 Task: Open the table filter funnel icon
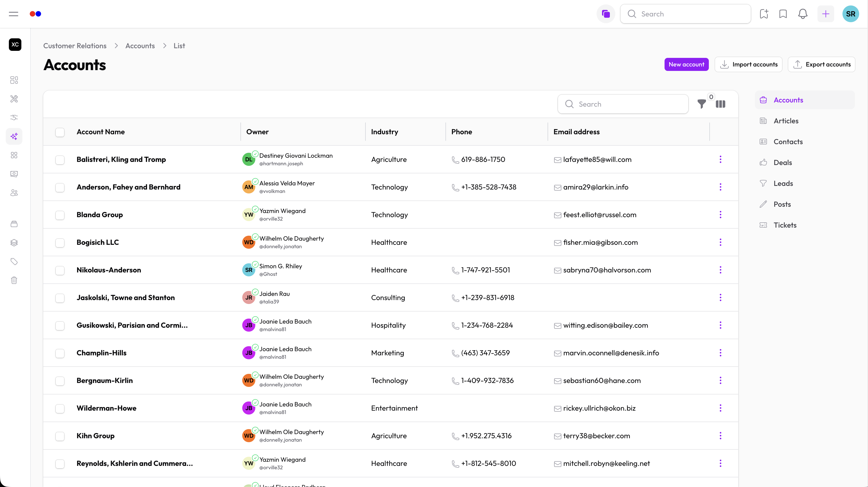pos(702,104)
